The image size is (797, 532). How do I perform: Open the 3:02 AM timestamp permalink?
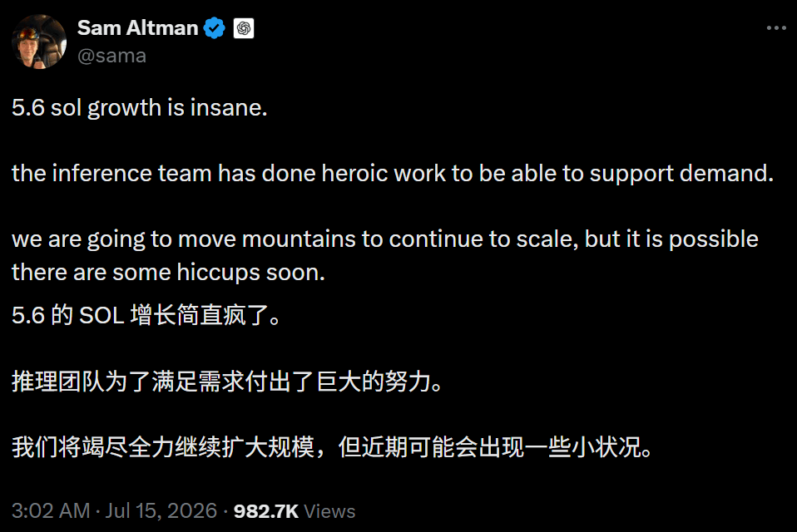point(51,510)
